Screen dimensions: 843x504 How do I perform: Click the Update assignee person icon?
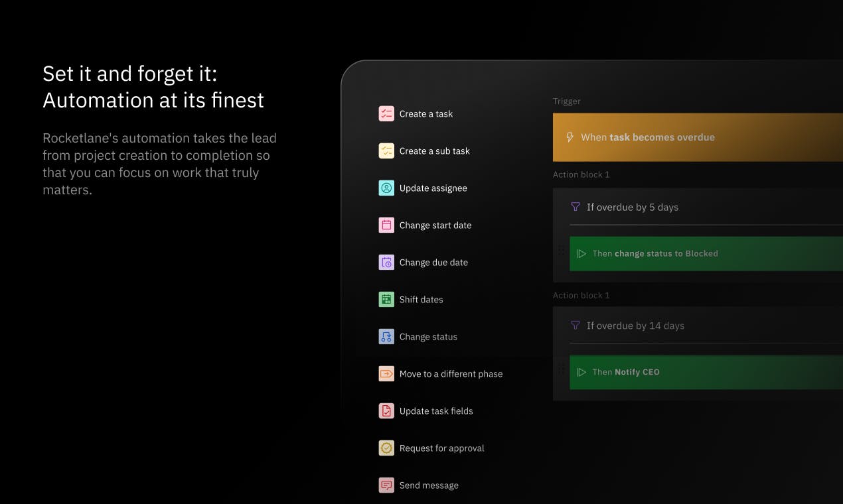coord(386,188)
